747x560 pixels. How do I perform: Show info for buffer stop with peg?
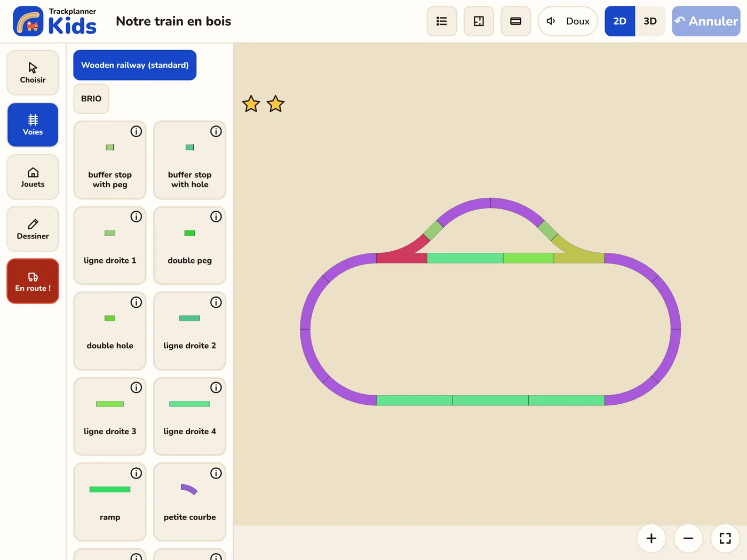(137, 131)
